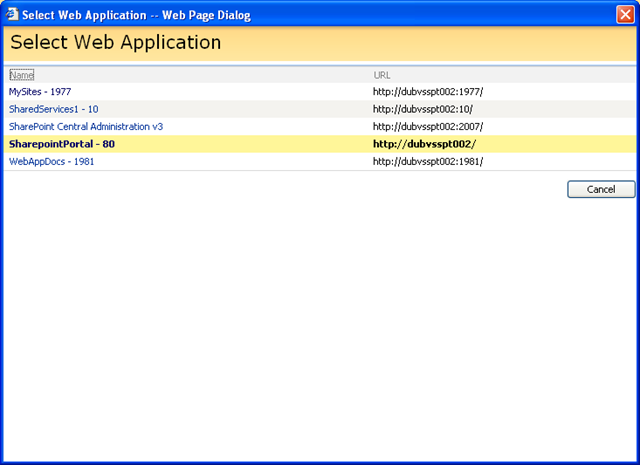The image size is (640, 465).
Task: Click URL http://dubvsspt002:1977/
Action: tap(428, 92)
